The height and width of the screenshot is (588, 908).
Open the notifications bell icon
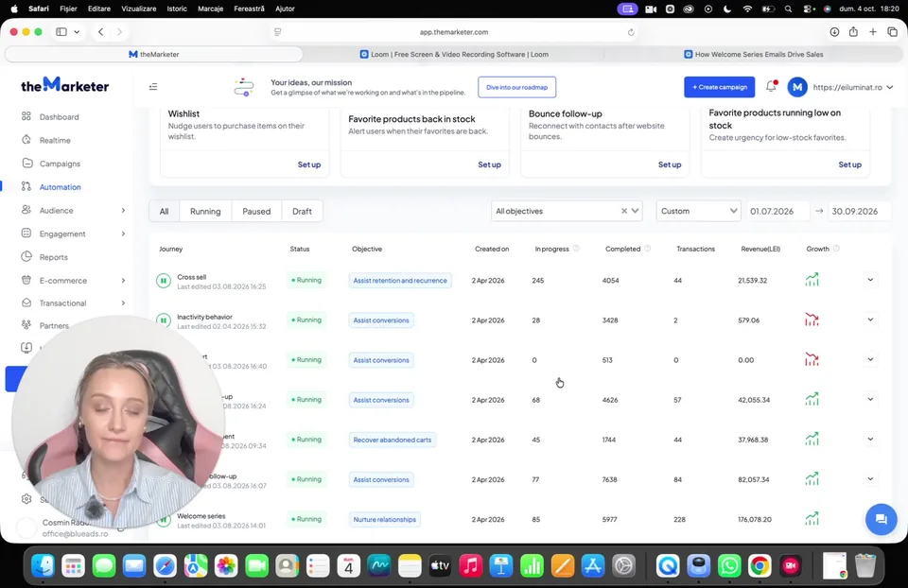point(771,86)
